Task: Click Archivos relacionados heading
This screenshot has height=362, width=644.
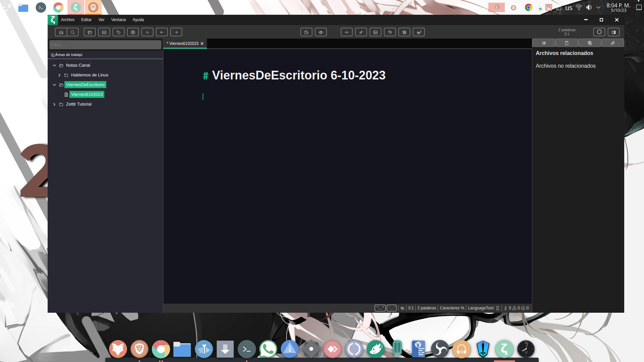Action: pos(564,53)
